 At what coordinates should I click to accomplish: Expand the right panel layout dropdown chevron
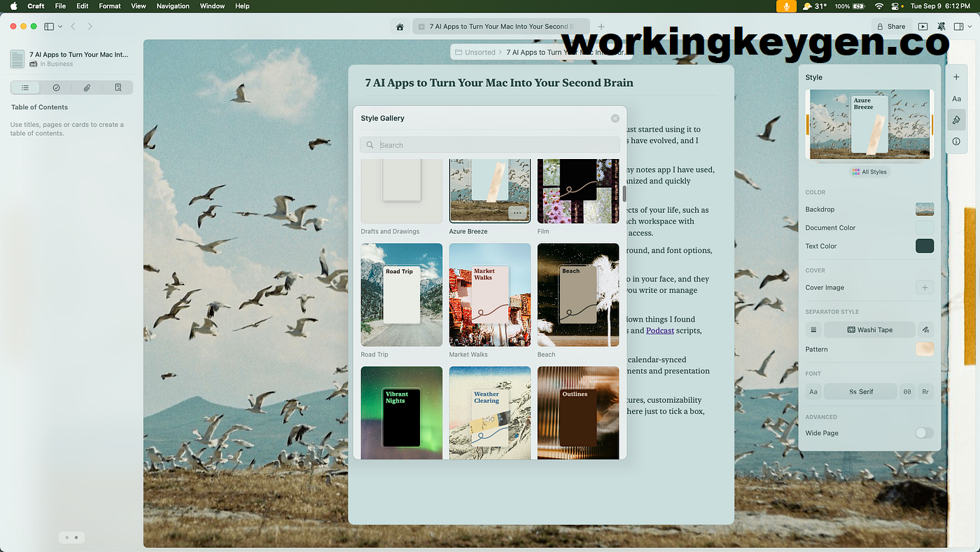[x=968, y=27]
